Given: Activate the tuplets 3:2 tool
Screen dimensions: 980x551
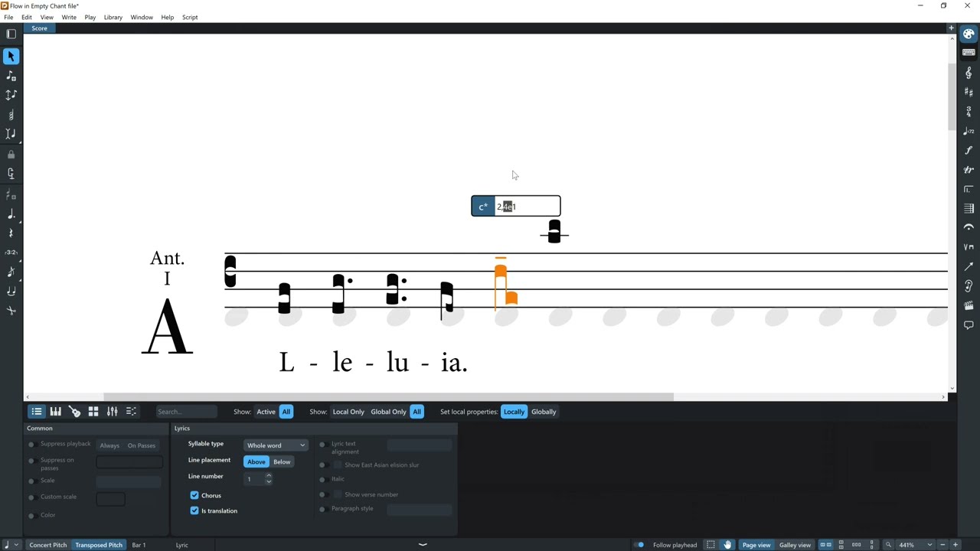Looking at the screenshot, I should pos(11,253).
